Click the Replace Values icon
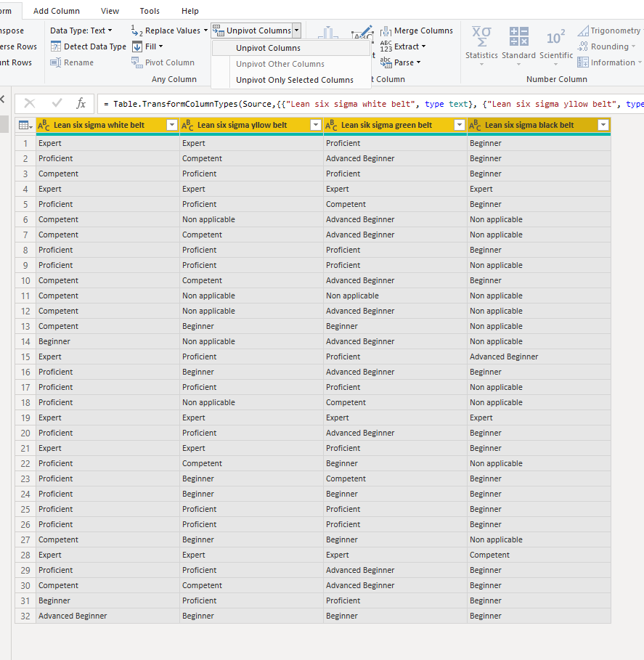The height and width of the screenshot is (660, 644). point(136,30)
